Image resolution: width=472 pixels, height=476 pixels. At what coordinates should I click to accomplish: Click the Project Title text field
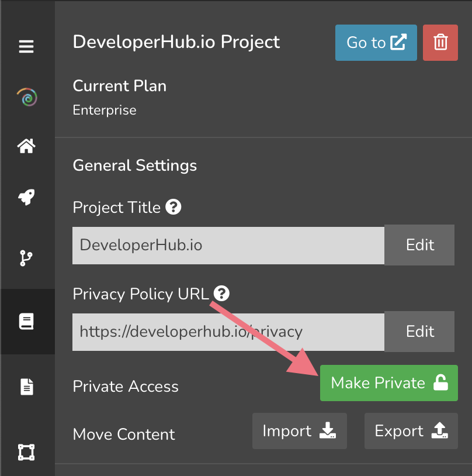[x=228, y=245]
